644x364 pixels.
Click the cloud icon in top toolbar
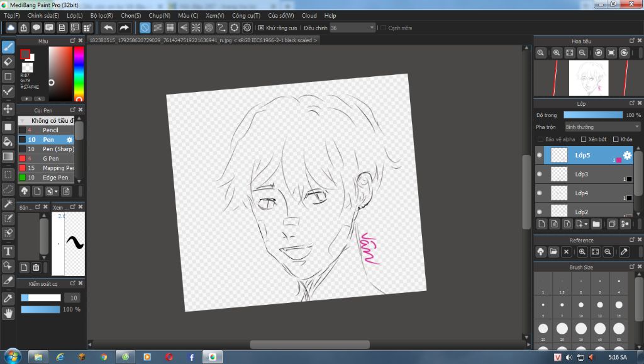[11, 28]
